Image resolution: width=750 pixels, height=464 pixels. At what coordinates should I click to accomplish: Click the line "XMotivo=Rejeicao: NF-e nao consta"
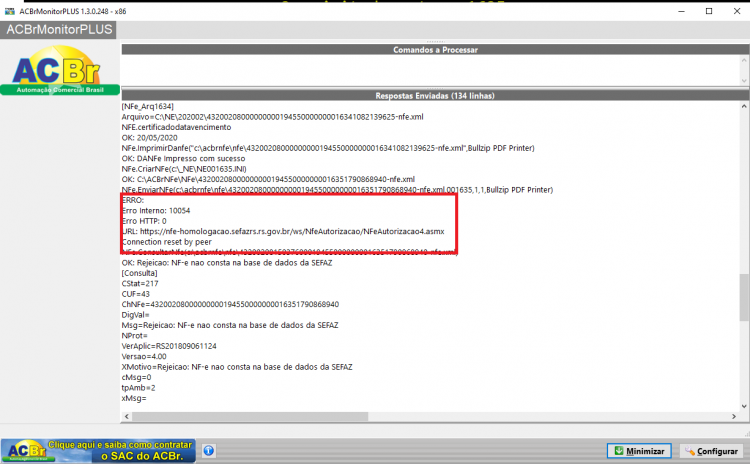tap(237, 367)
